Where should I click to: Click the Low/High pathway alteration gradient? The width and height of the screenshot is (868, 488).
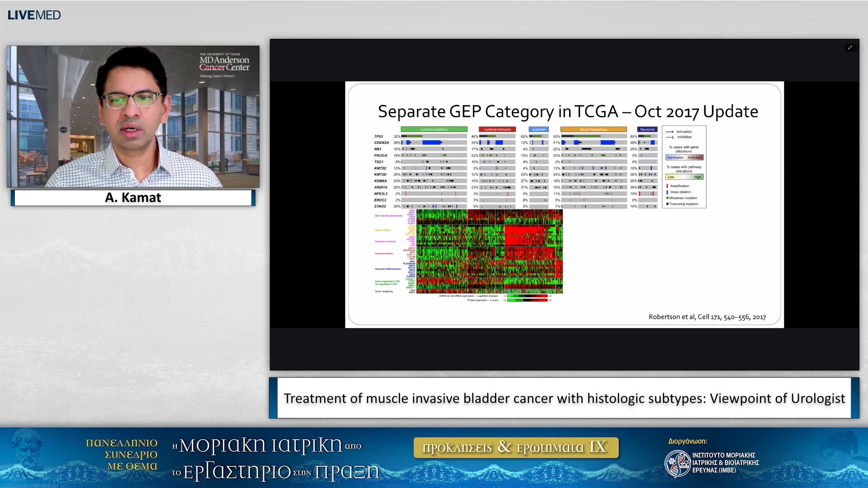684,177
